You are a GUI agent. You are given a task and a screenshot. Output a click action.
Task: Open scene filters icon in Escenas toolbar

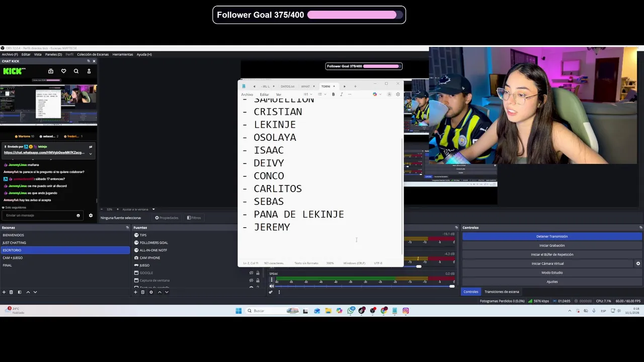[20, 292]
